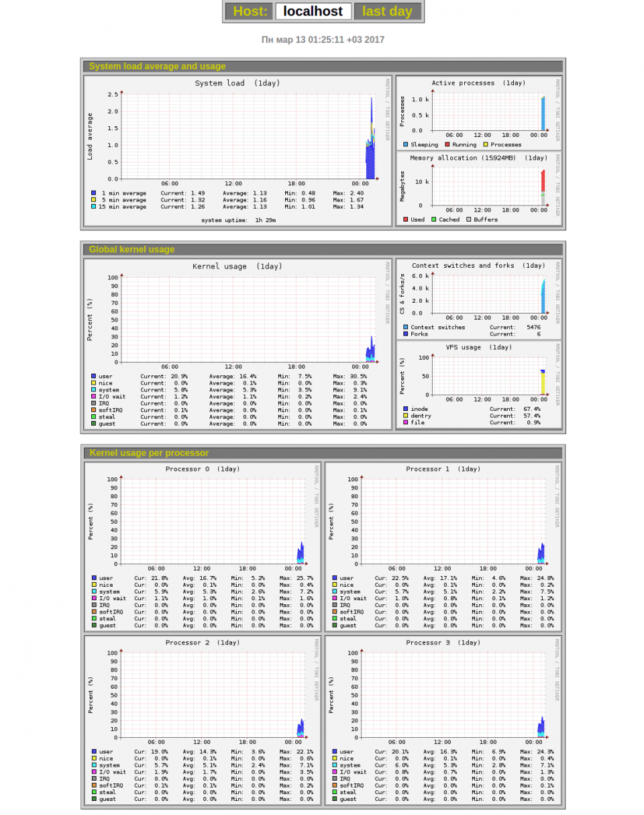Click the blue 'Sleeping' legend icon
The height and width of the screenshot is (815, 644).
405,144
